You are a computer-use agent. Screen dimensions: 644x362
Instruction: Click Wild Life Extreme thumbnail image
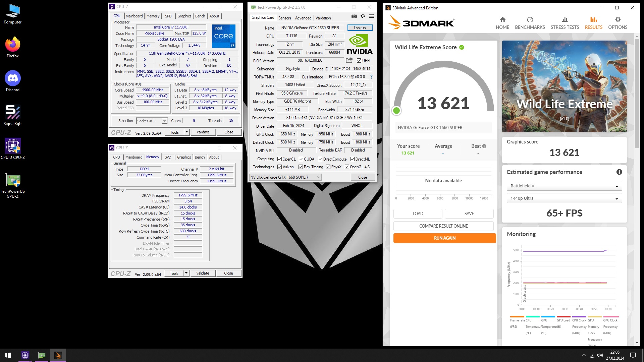[x=565, y=86]
